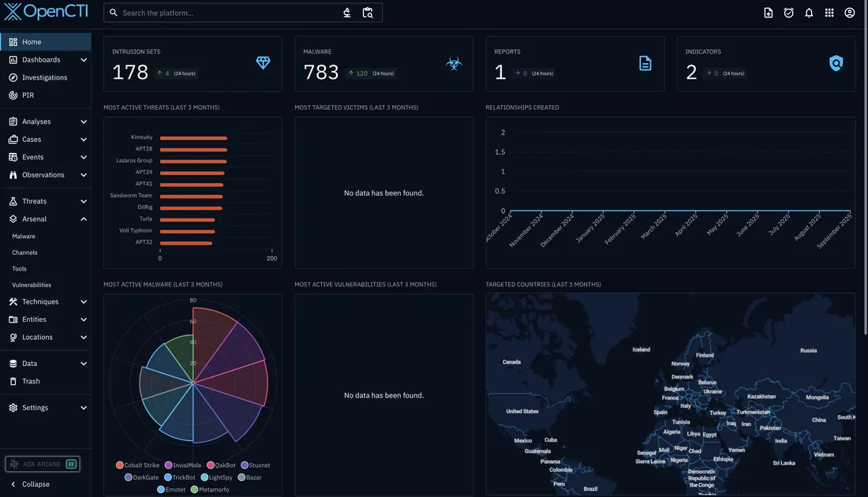This screenshot has width=868, height=497.
Task: Click Russia on the targeted countries map
Action: point(808,350)
